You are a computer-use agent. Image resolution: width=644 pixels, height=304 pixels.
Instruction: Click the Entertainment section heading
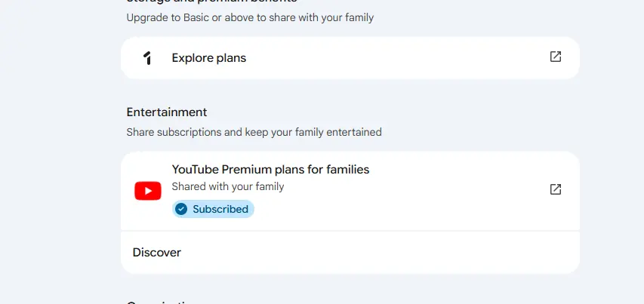point(167,112)
